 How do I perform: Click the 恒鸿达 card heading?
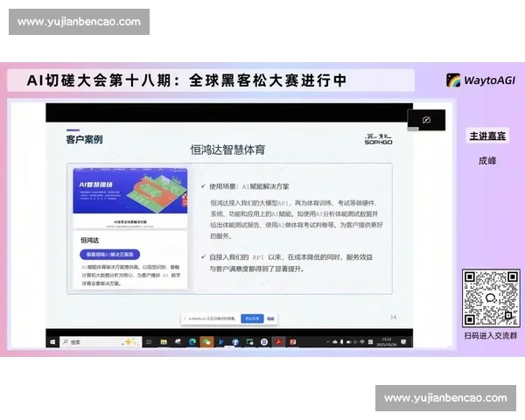pos(90,240)
